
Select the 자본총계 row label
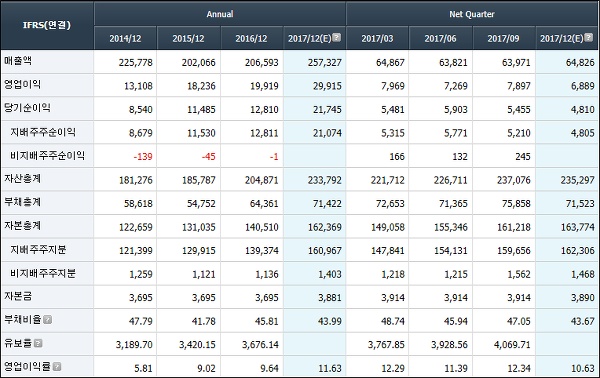23,226
